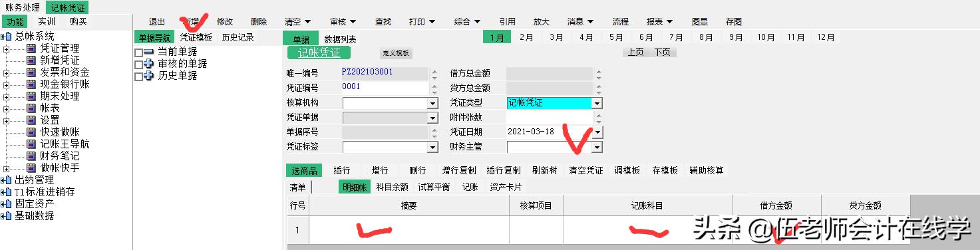Click the 清空凭证 button
This screenshot has height=250, width=980.
point(586,170)
